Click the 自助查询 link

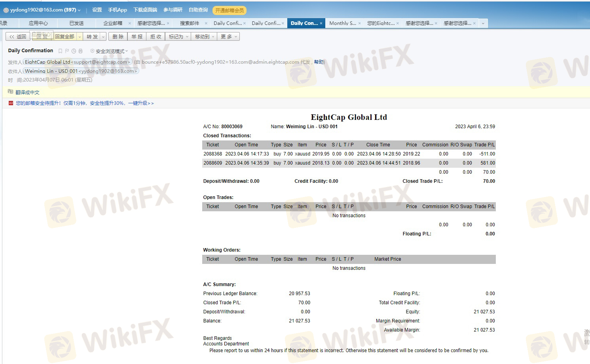[198, 10]
